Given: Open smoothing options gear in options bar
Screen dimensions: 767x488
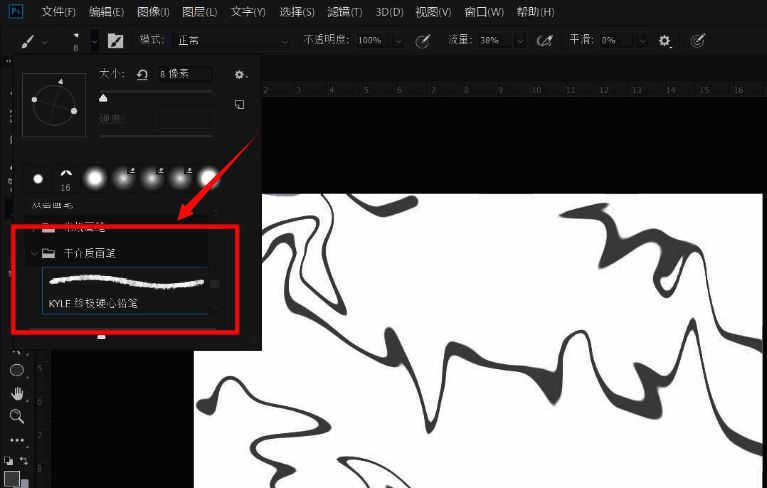Looking at the screenshot, I should (664, 41).
